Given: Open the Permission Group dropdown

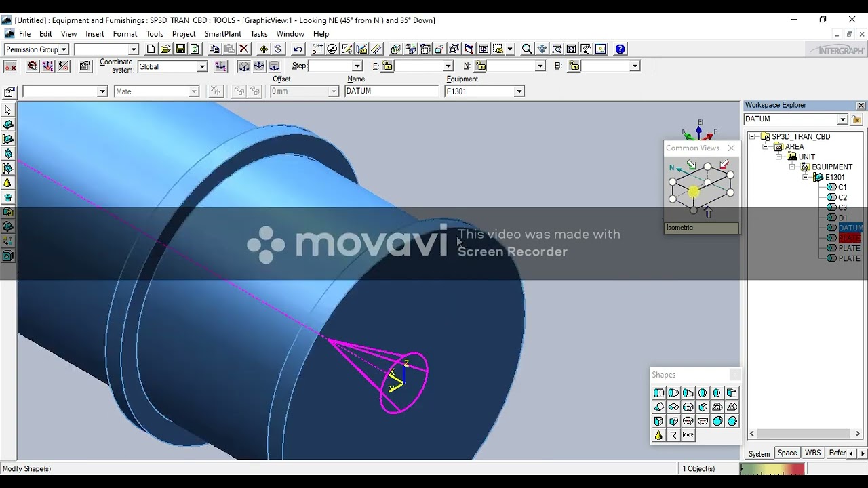Looking at the screenshot, I should 64,49.
